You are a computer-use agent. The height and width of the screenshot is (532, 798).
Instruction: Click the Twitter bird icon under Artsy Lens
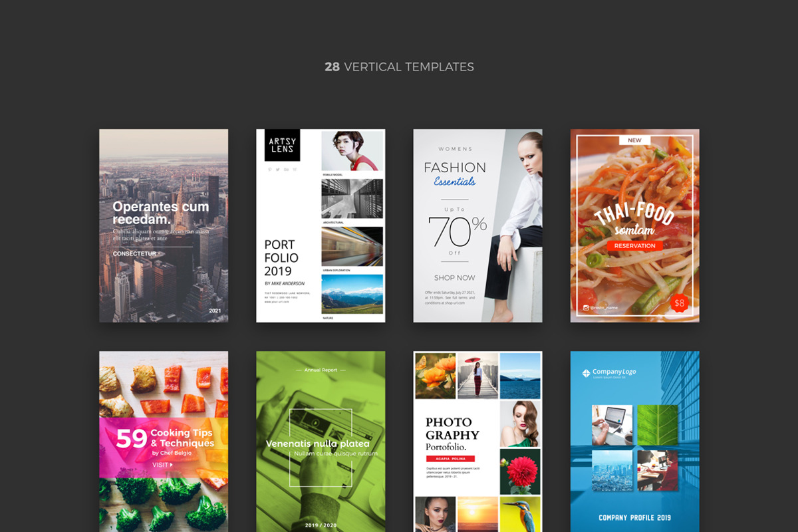[x=278, y=170]
